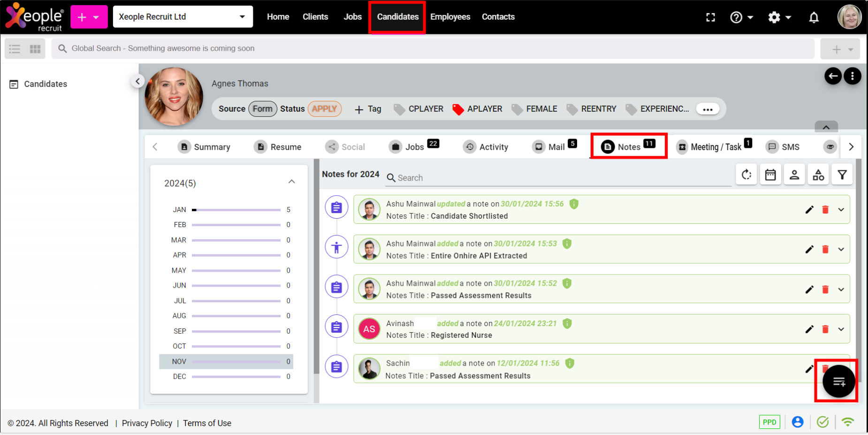
Task: Show more tags with ellipsis button
Action: tap(708, 109)
